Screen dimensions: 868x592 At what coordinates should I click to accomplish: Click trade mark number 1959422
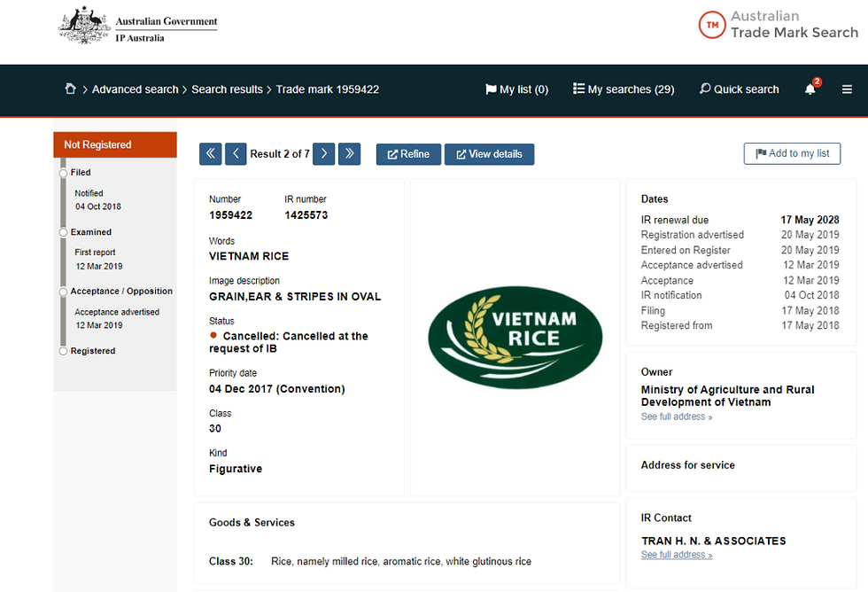pos(231,214)
